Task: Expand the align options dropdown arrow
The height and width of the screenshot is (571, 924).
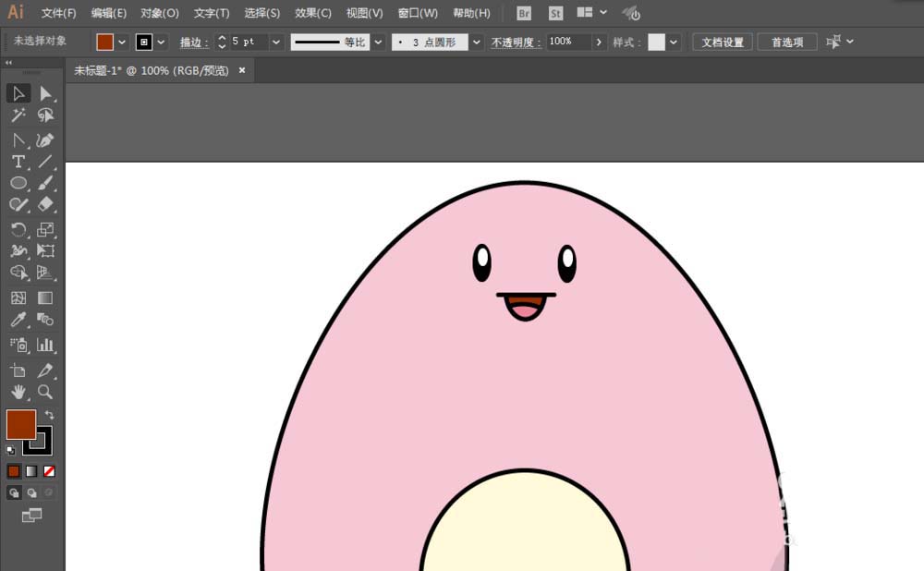Action: [850, 42]
